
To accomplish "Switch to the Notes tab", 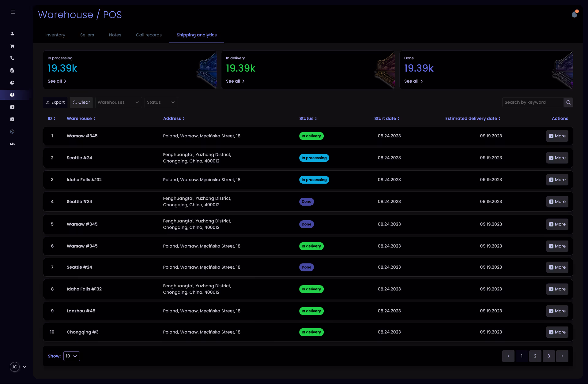I will click(115, 35).
